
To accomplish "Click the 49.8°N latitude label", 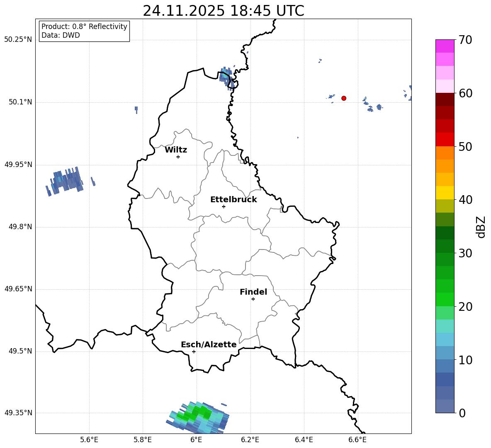I will tap(20, 227).
